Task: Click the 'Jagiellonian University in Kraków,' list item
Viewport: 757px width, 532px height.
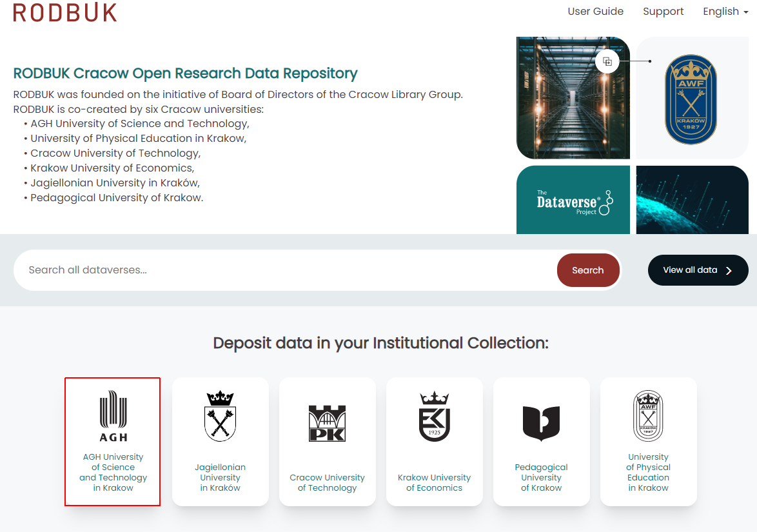Action: click(115, 183)
